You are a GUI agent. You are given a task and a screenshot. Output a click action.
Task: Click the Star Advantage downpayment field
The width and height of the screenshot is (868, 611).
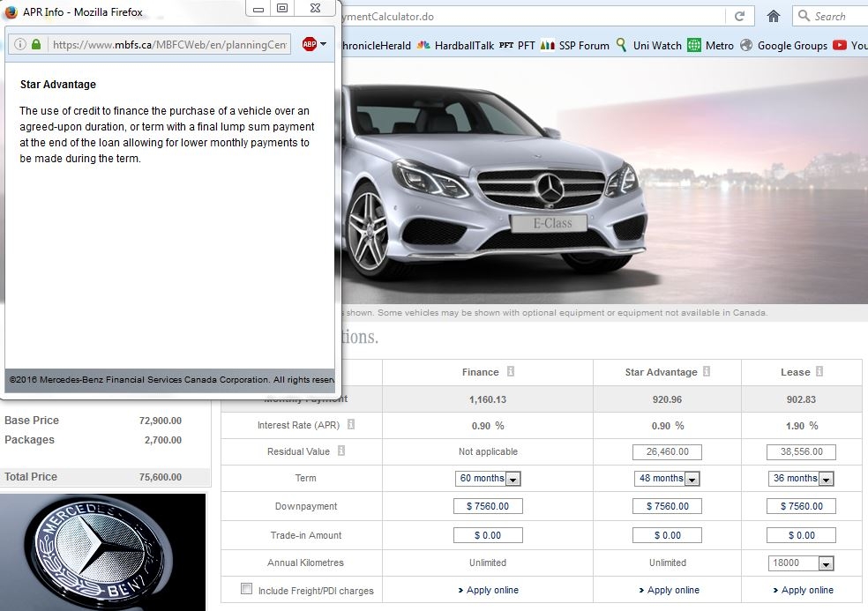(x=667, y=506)
